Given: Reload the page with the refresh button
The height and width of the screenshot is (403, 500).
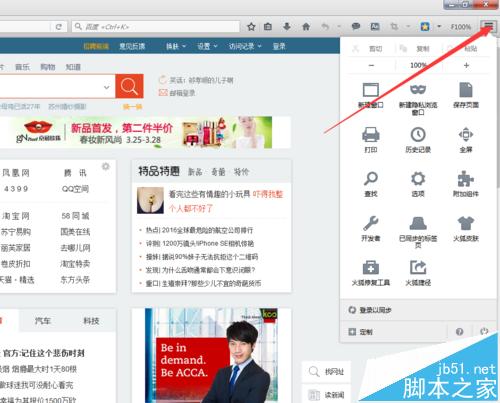Looking at the screenshot, I should 59,27.
